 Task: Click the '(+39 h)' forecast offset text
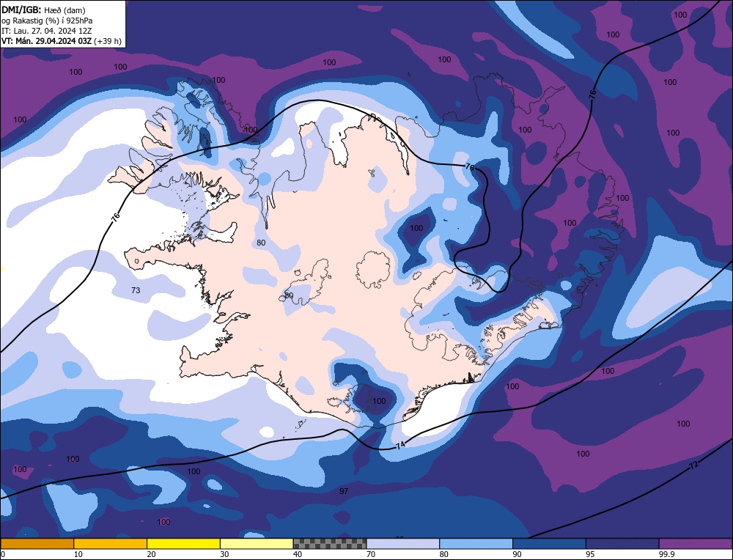click(x=108, y=41)
